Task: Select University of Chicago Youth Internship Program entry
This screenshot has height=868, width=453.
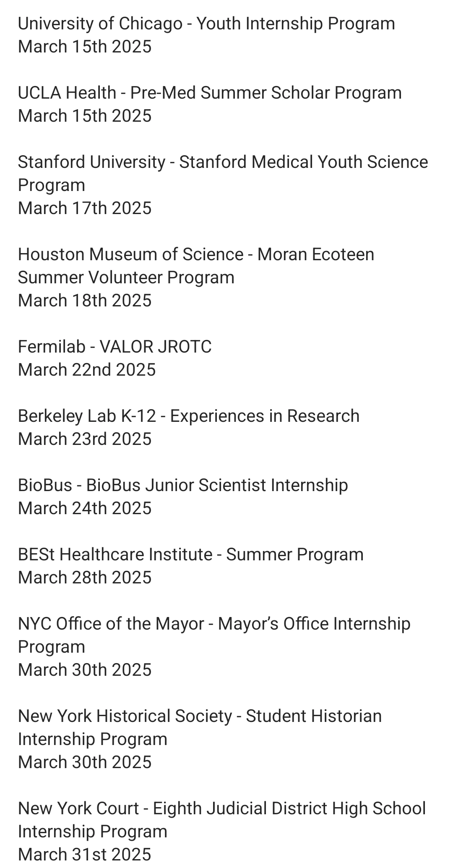Action: (x=206, y=24)
